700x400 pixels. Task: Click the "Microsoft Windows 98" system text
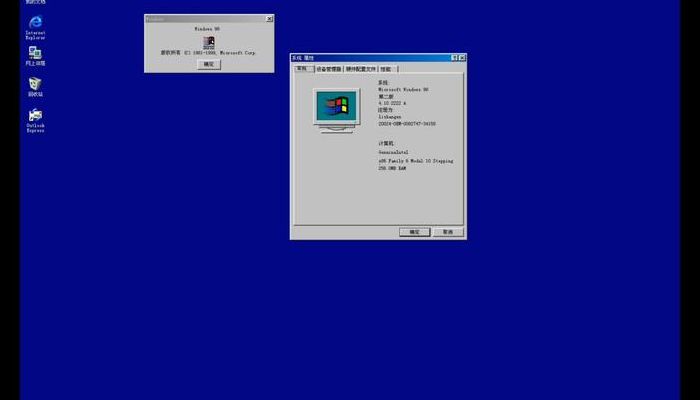[x=404, y=90]
